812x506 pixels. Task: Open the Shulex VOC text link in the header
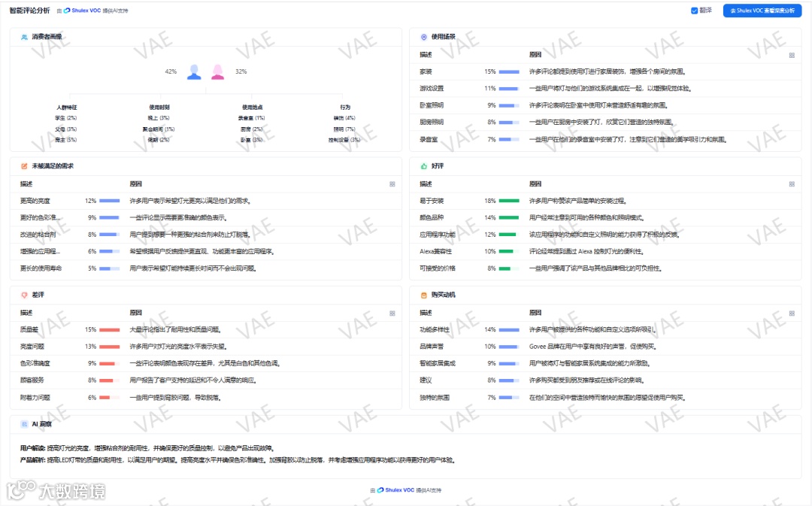click(86, 11)
